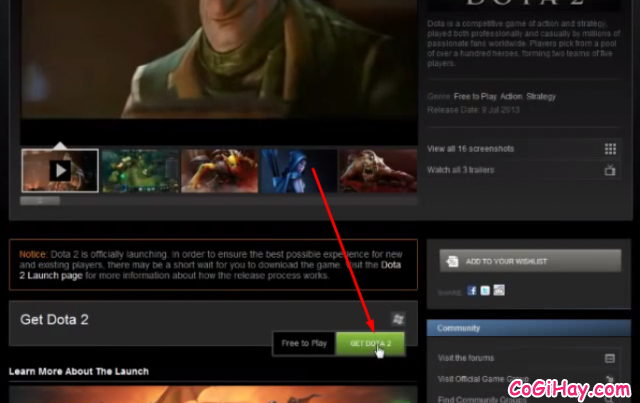Select the green map gameplay screenshot thumbnail
640x403 pixels.
point(140,170)
